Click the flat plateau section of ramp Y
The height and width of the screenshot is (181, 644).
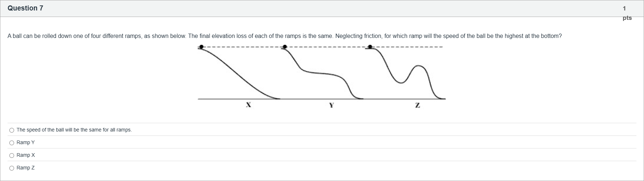point(319,73)
